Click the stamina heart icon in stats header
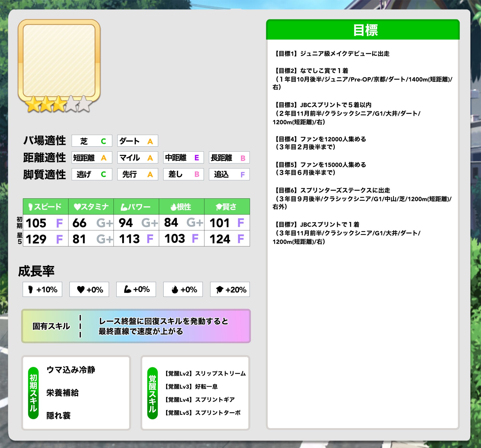 tap(77, 207)
